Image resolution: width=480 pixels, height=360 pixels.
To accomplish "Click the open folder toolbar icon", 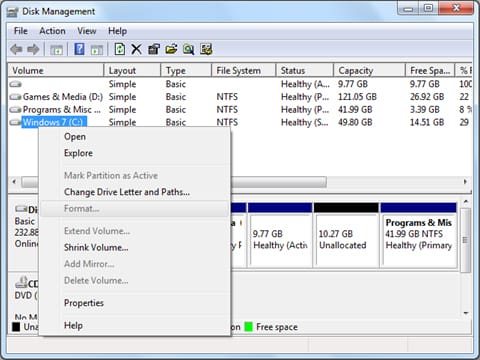I will [x=171, y=49].
